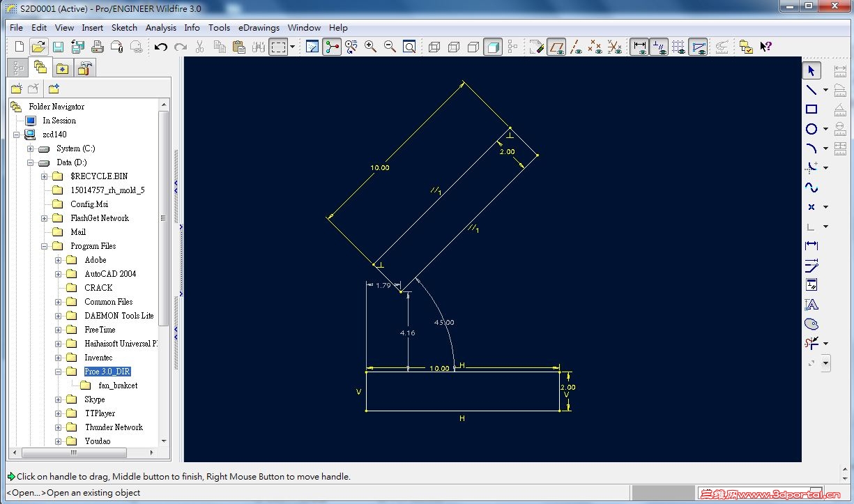Switch to the Favorites navigator tab
This screenshot has width=854, height=504.
[63, 68]
